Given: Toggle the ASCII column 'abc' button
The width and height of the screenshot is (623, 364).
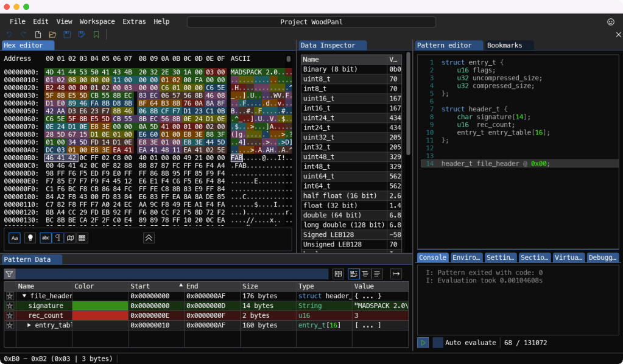Looking at the screenshot, I should coord(46,238).
